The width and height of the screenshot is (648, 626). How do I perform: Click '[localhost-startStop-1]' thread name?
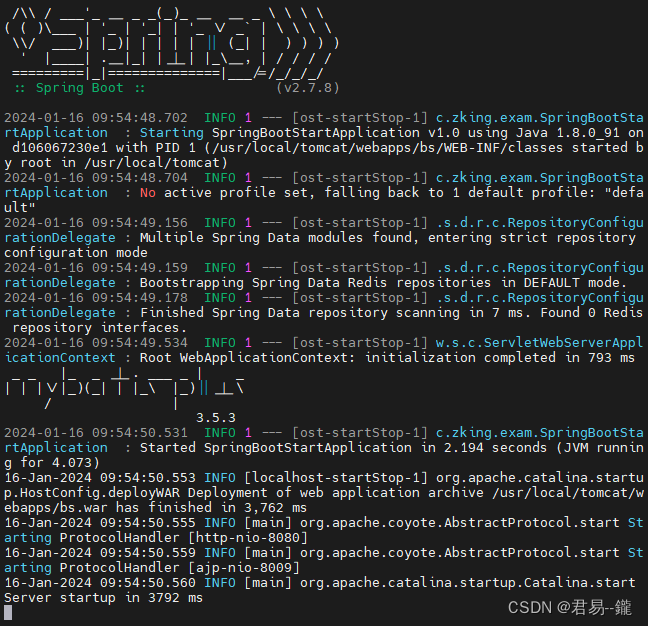[336, 478]
